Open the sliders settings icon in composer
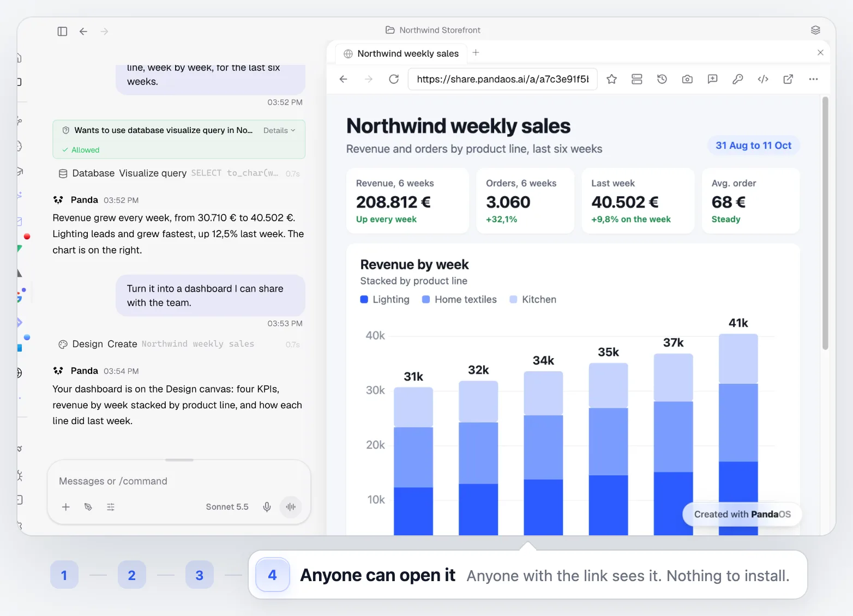This screenshot has height=616, width=853. pos(111,507)
